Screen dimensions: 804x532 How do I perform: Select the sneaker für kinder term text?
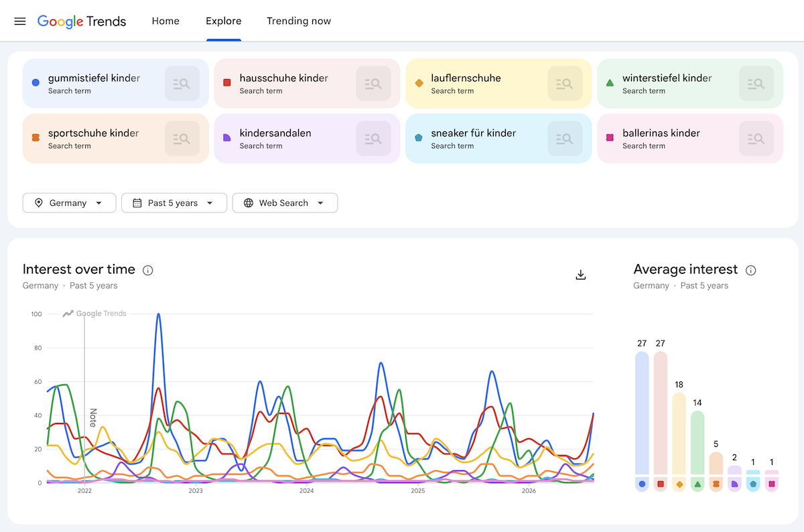(x=474, y=133)
